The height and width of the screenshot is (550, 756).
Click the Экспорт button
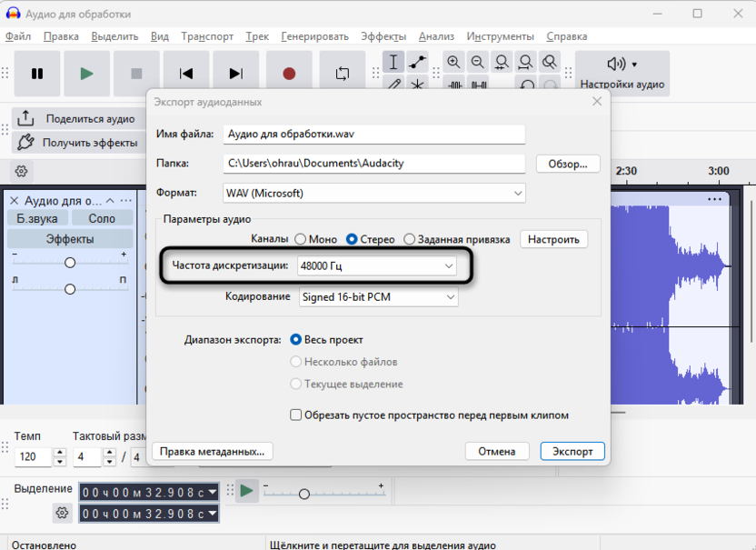tap(572, 451)
